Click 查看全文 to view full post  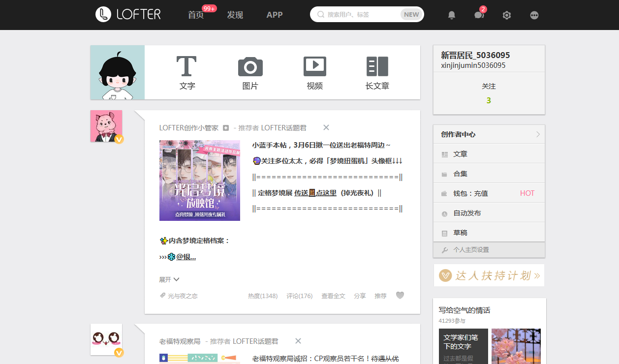click(333, 295)
